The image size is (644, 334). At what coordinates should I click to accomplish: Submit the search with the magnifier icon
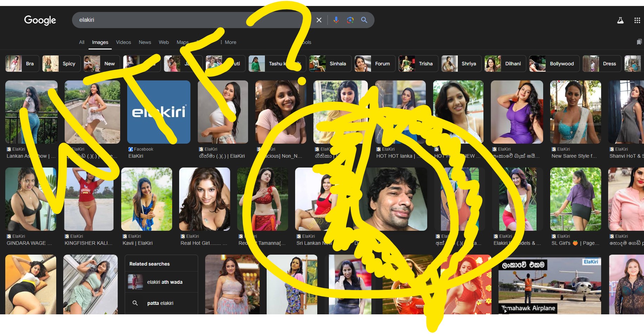click(x=364, y=20)
